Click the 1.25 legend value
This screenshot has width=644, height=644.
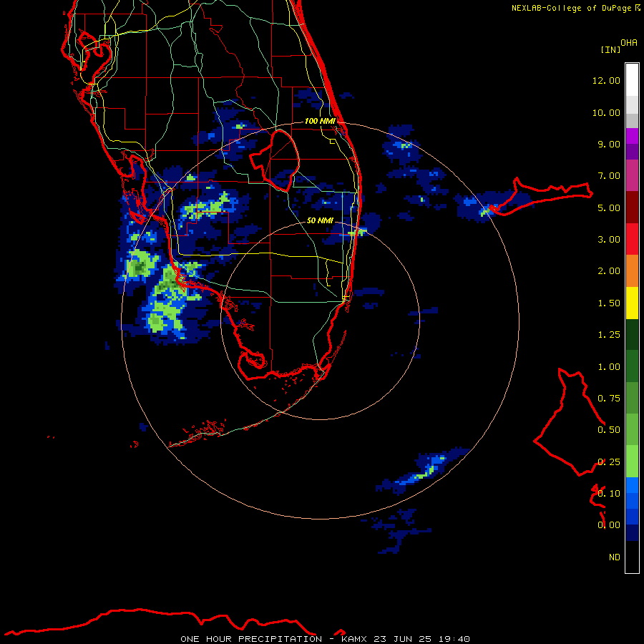pyautogui.click(x=609, y=335)
